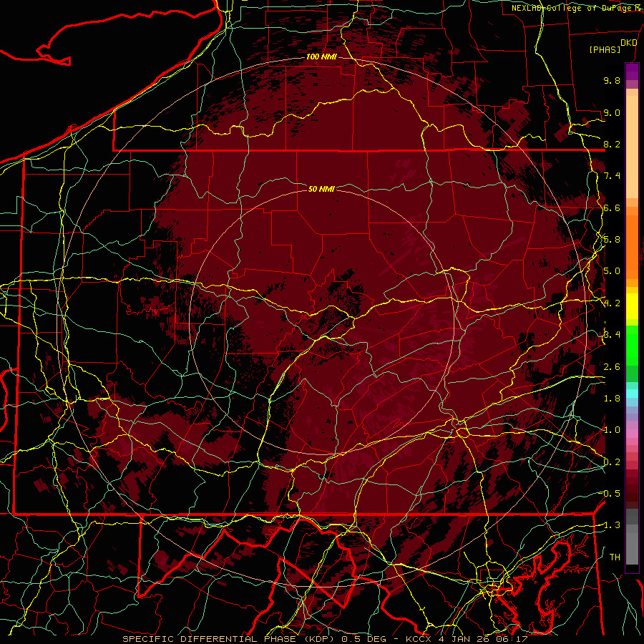
Task: Click the 5.0 value on the scale
Action: pos(612,271)
